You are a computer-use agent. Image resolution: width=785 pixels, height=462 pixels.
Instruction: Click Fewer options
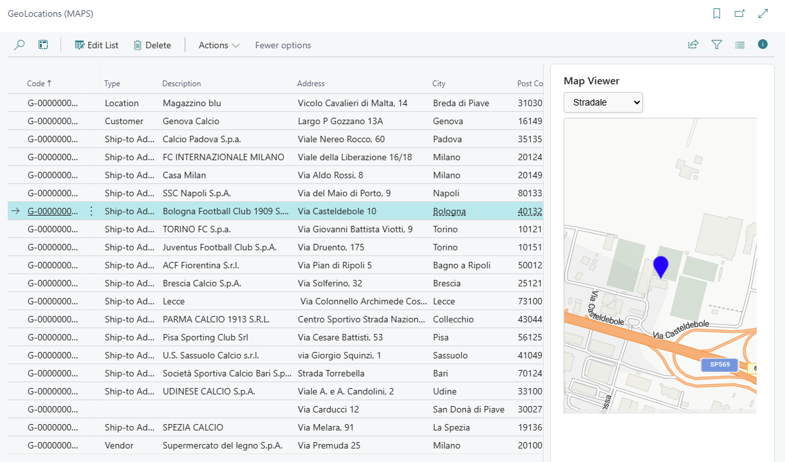pos(283,45)
